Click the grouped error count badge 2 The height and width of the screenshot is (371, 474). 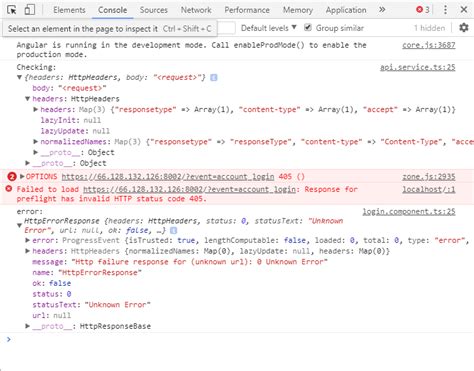point(12,177)
